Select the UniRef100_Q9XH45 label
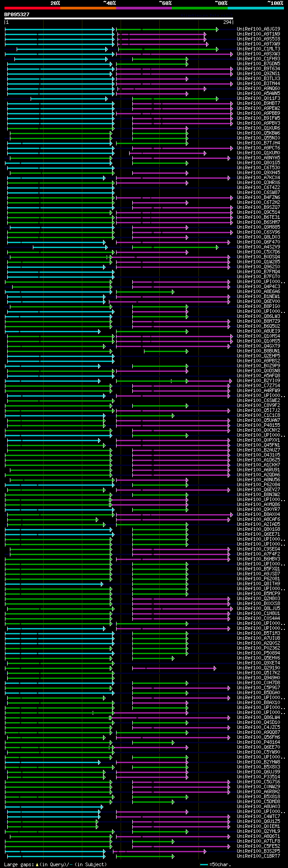Viewport: 288px width, 868px height. coord(258,173)
